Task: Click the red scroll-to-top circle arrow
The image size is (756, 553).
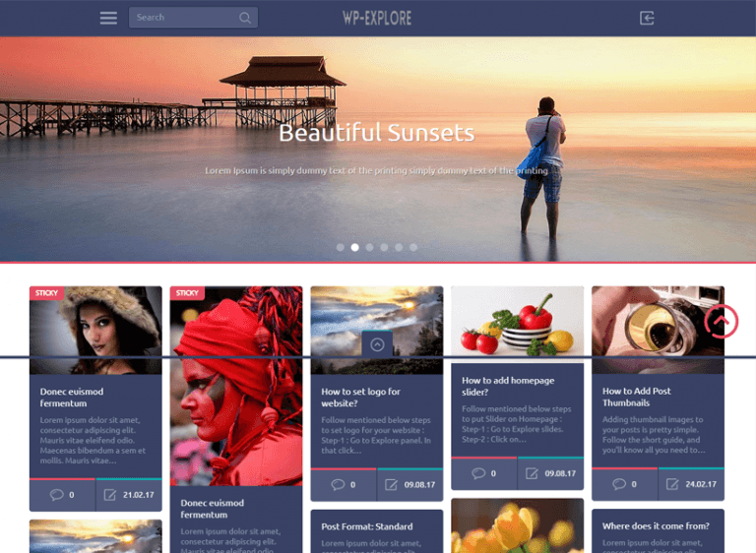Action: 722,321
